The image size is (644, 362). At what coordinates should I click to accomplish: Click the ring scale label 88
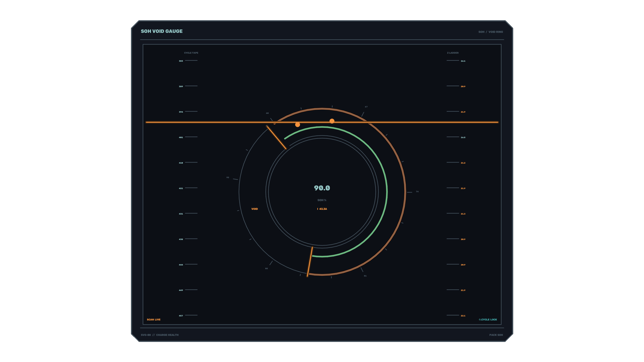coord(266,268)
